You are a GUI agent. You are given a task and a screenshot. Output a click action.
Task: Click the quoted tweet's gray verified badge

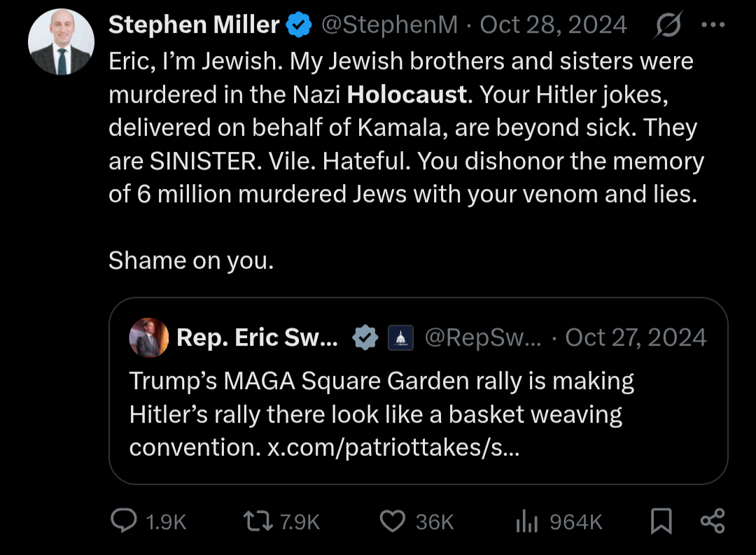click(365, 338)
